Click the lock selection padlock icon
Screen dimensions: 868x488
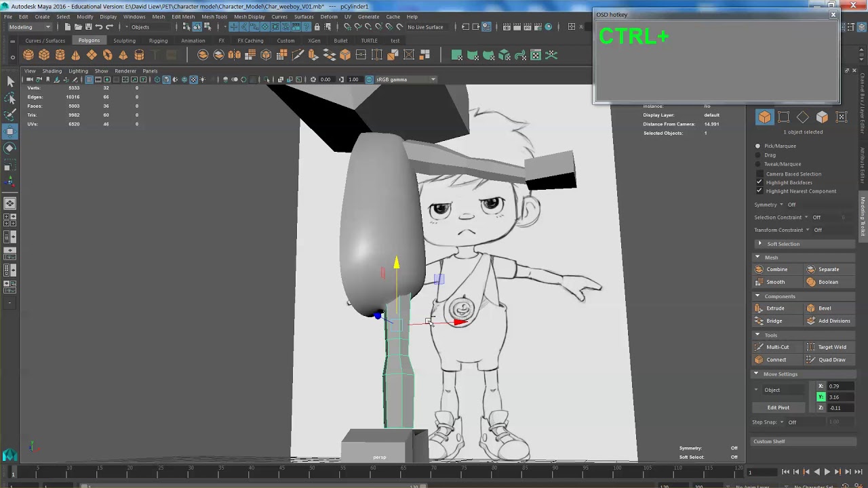click(317, 27)
